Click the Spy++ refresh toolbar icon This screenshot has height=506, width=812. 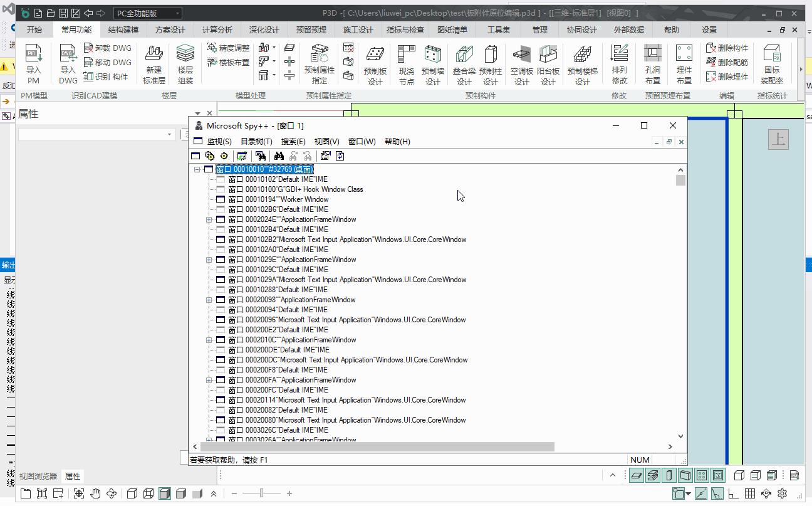click(340, 156)
